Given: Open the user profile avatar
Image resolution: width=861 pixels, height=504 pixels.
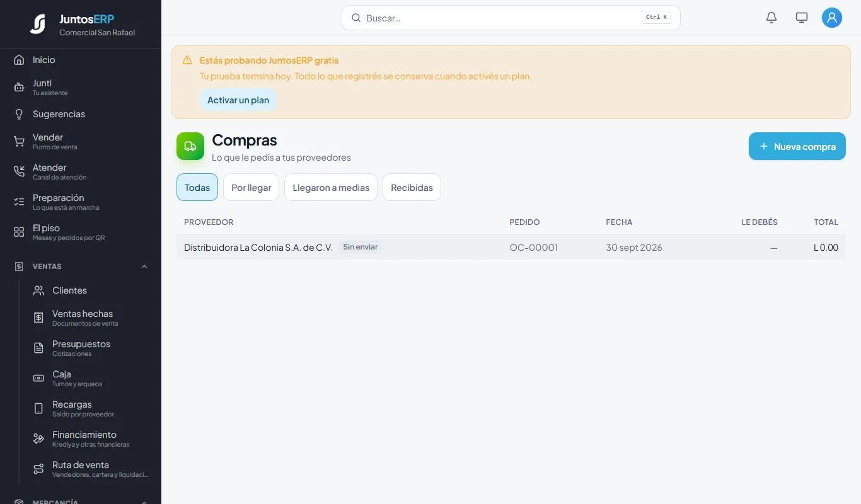Looking at the screenshot, I should click(832, 18).
